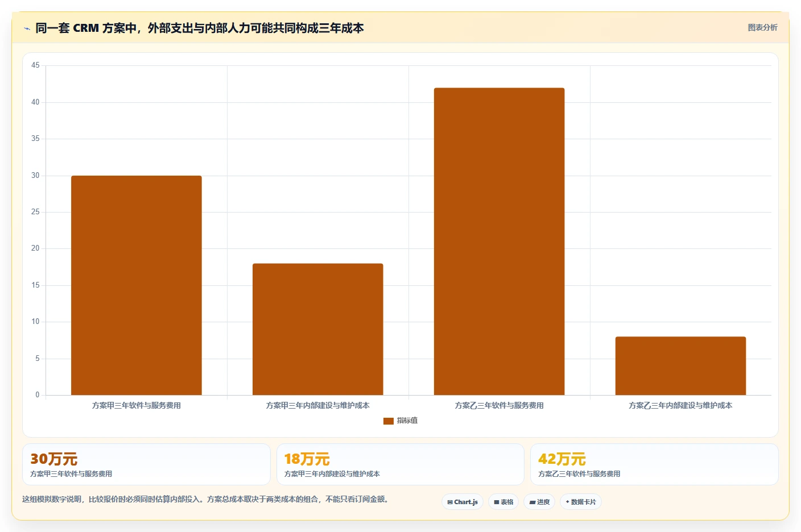Click the header icon before the CRM title

[27, 28]
